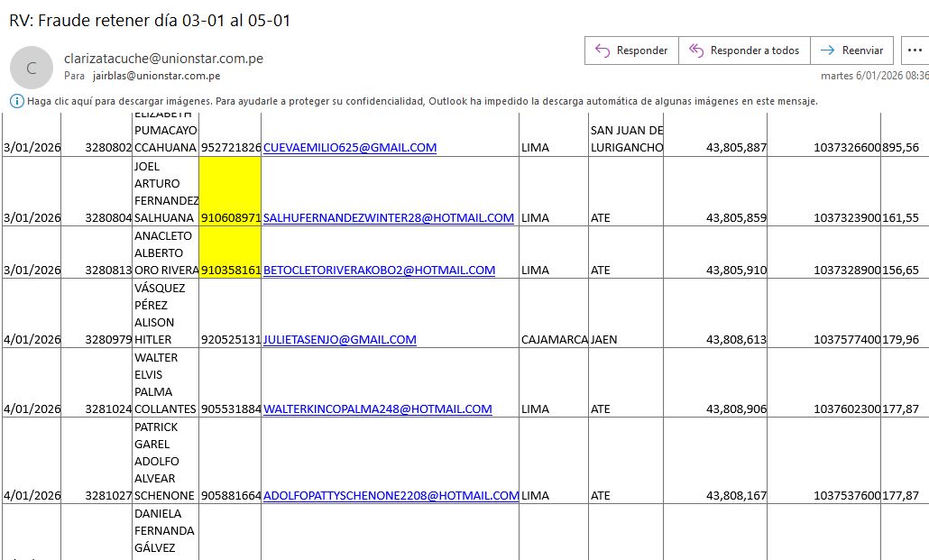Click the BETOCLETORIVERAKOBO2@HOTMAIL.COM email link
This screenshot has height=560, width=929.
tap(379, 270)
